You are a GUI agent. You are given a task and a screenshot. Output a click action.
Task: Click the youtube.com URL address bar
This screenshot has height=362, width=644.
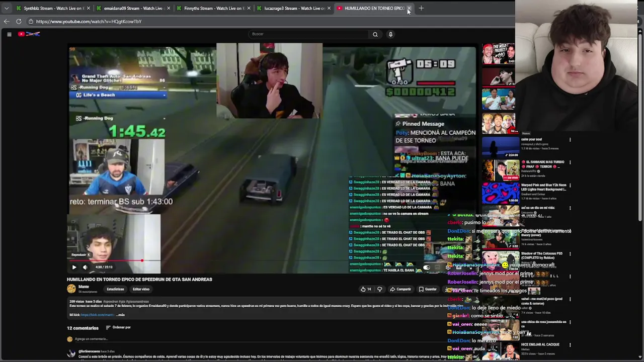click(272, 22)
